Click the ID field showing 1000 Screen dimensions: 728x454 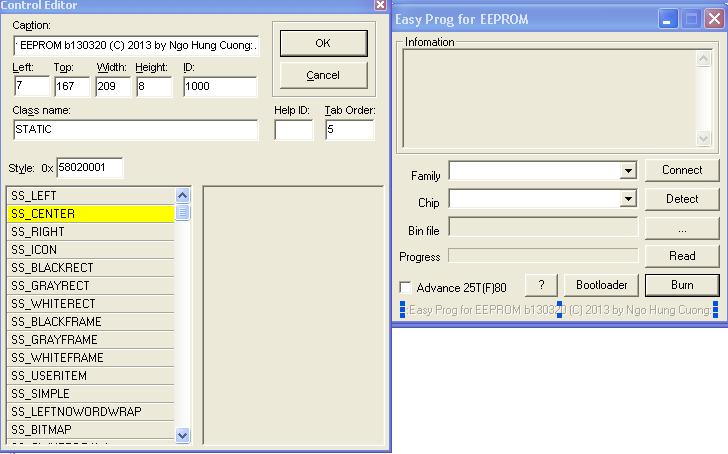pyautogui.click(x=220, y=86)
